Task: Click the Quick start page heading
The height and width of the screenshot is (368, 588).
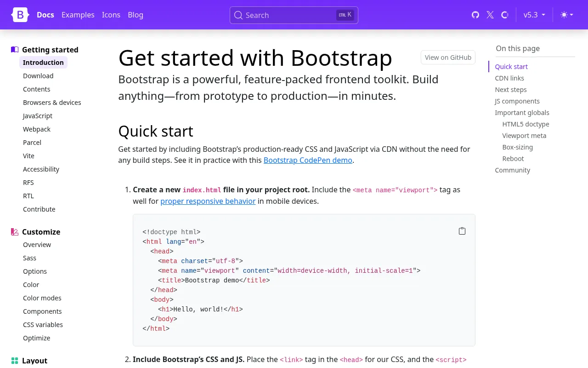Action: (156, 131)
